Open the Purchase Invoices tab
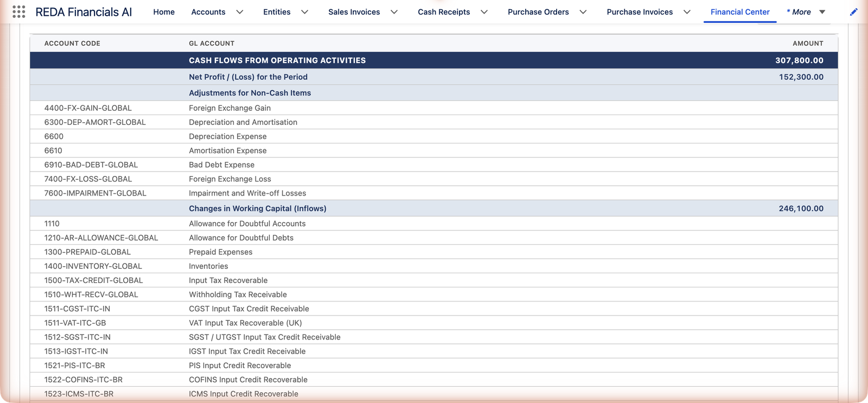The width and height of the screenshot is (868, 403). [x=640, y=12]
